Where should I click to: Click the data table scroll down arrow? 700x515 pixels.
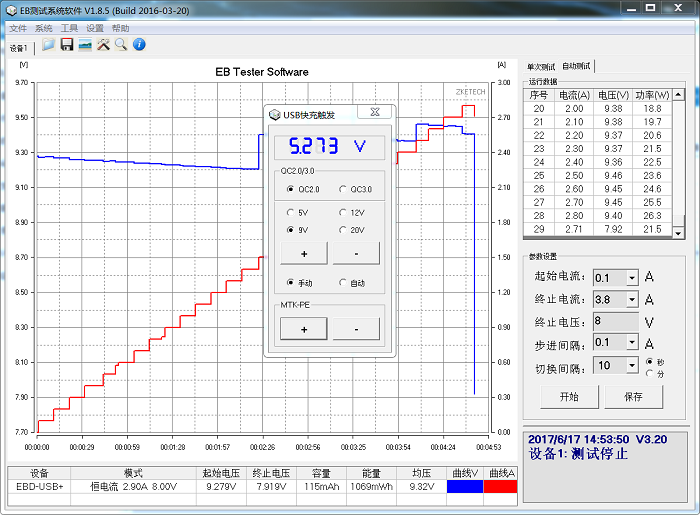678,233
